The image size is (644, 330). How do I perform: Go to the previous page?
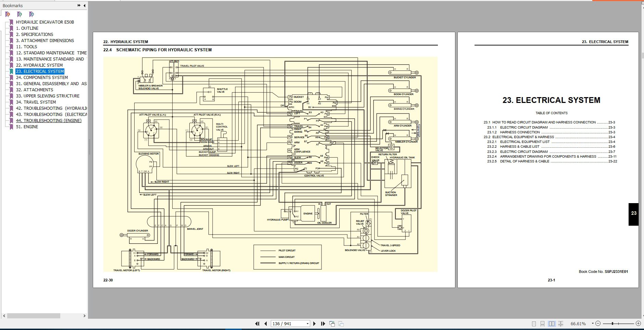click(266, 324)
